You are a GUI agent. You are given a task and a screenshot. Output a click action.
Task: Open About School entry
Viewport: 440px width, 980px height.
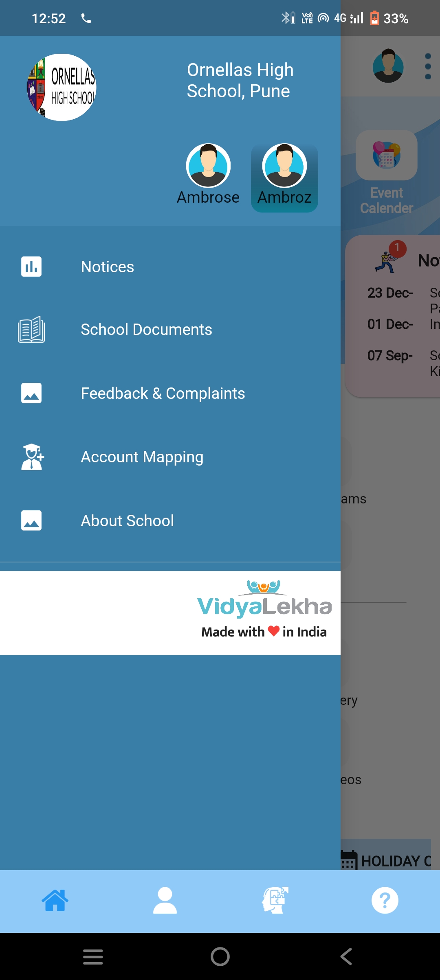point(170,521)
